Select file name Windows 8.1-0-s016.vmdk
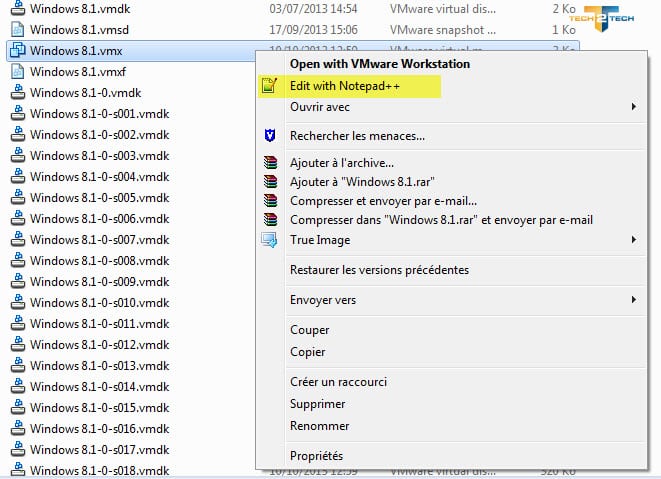661x479 pixels. point(99,429)
